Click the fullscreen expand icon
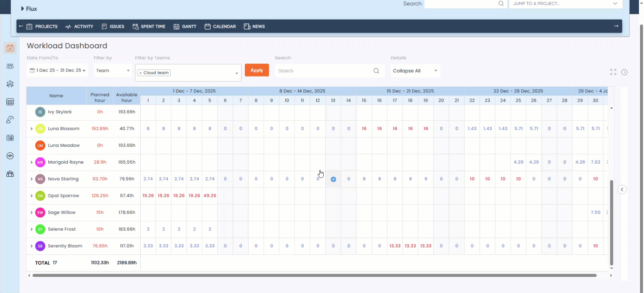 pos(613,72)
